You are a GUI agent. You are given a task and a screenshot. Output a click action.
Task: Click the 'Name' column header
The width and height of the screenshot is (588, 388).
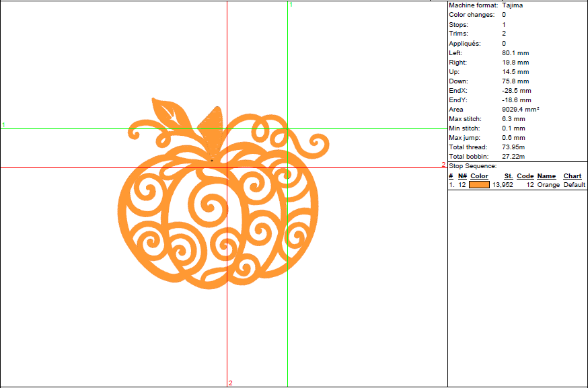pos(546,176)
